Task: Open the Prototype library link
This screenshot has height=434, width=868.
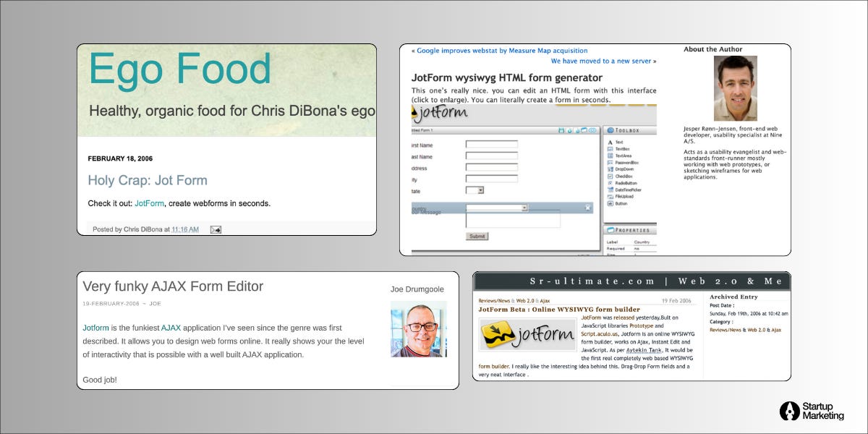Action: [x=642, y=325]
